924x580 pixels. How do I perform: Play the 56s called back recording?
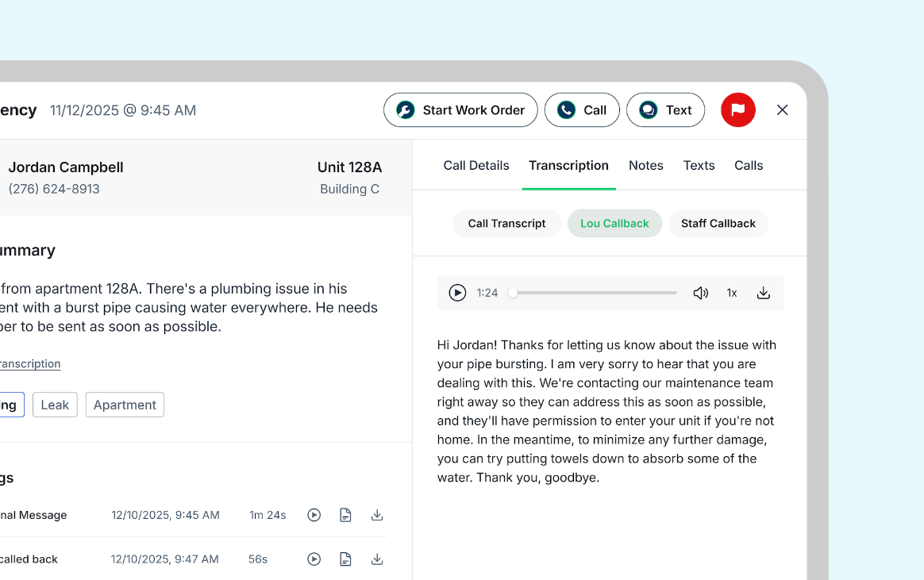point(314,559)
